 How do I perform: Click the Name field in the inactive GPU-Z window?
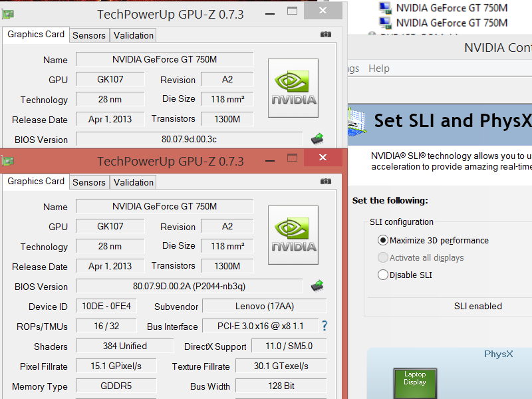[x=164, y=59]
